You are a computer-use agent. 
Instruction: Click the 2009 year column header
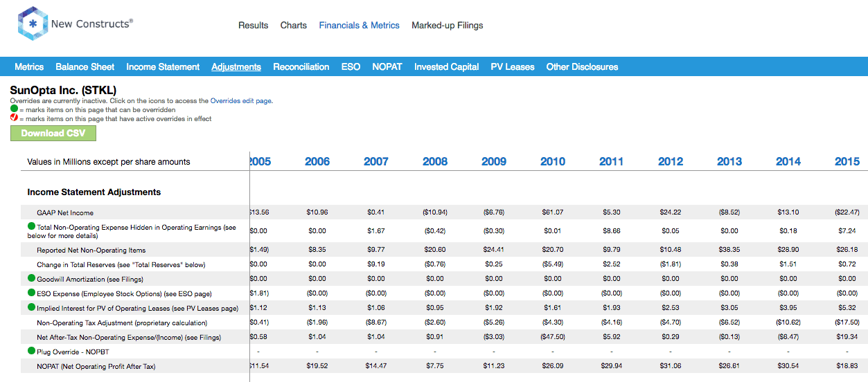click(494, 162)
